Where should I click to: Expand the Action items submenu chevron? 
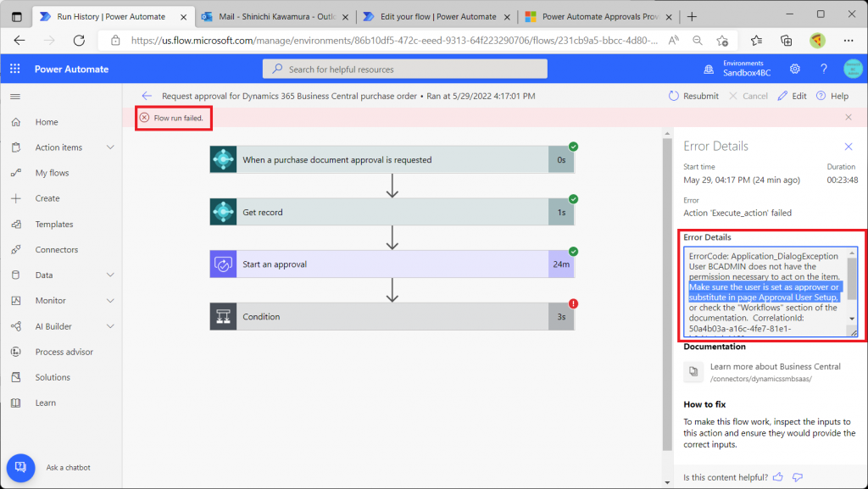click(110, 147)
